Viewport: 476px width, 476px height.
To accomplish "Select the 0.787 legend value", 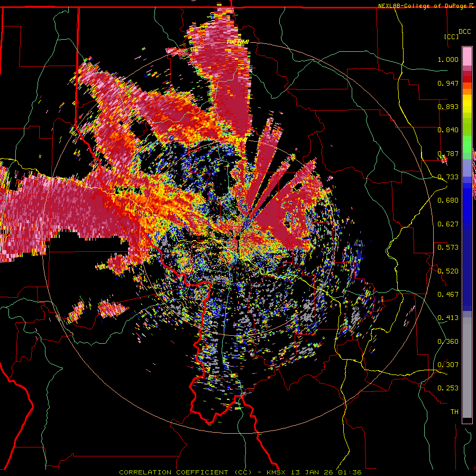I will click(448, 153).
